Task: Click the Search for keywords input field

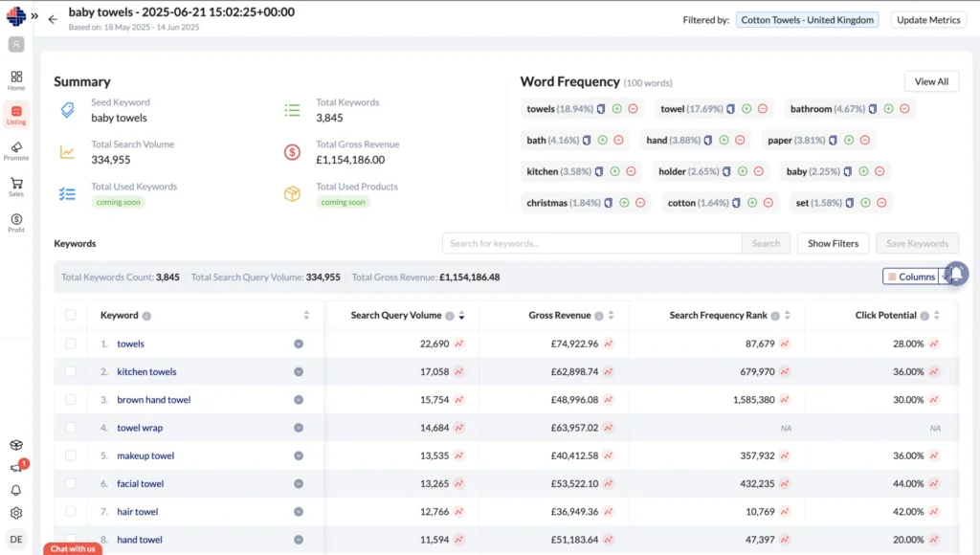Action: pos(591,243)
